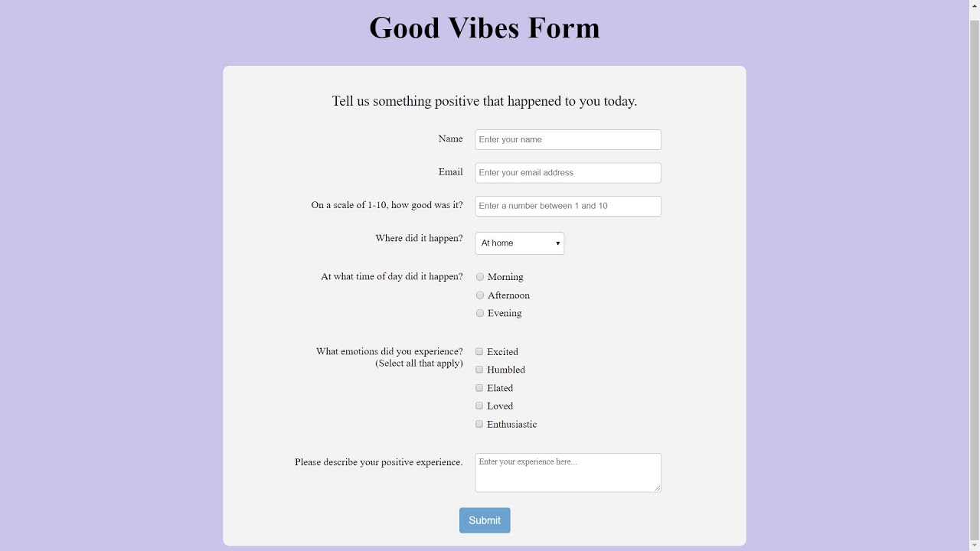Click the page scrollbar up arrow
980x551 pixels.
point(975,5)
